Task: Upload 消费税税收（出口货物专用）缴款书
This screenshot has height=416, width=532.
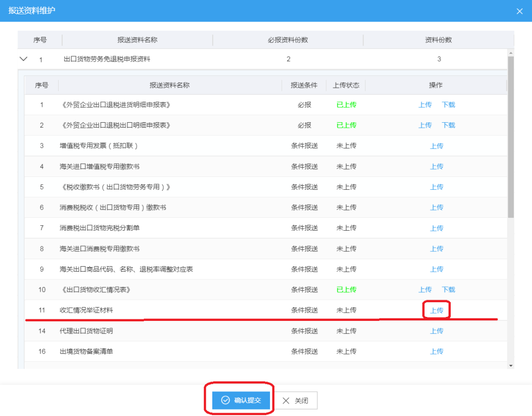Action: [x=436, y=208]
